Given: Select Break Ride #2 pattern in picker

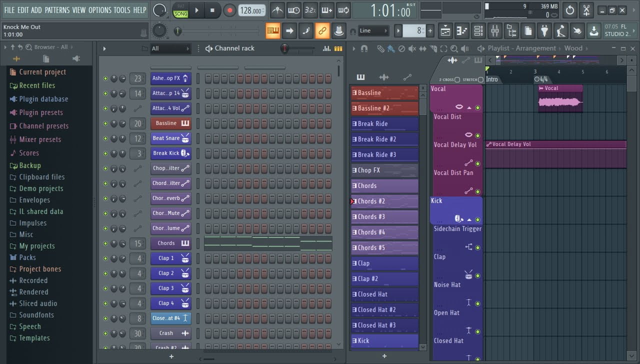Looking at the screenshot, I should (384, 139).
